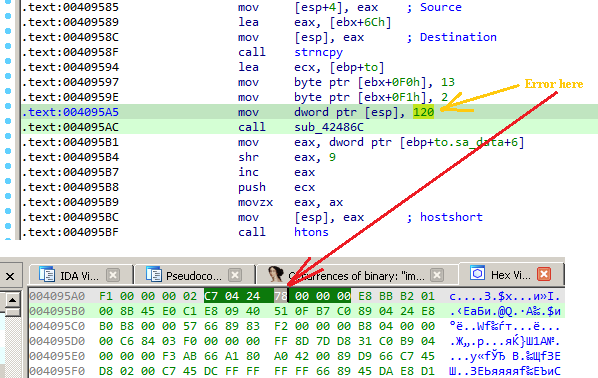598x378 pixels.
Task: Close the Hex View tab with the red X
Action: click(544, 274)
